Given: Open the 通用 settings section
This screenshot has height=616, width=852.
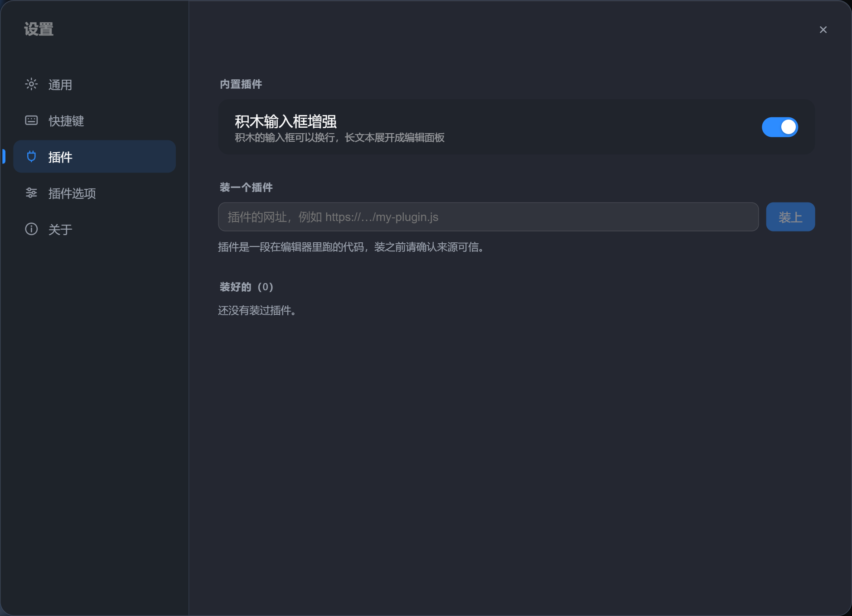Looking at the screenshot, I should click(94, 84).
